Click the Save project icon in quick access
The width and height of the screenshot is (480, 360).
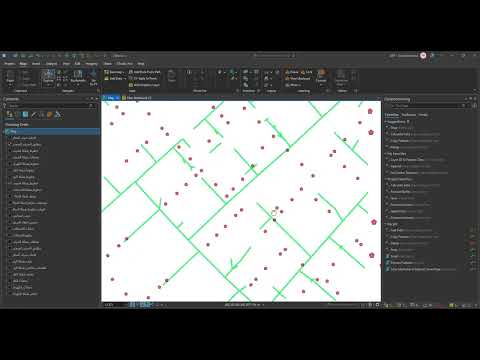[30, 56]
